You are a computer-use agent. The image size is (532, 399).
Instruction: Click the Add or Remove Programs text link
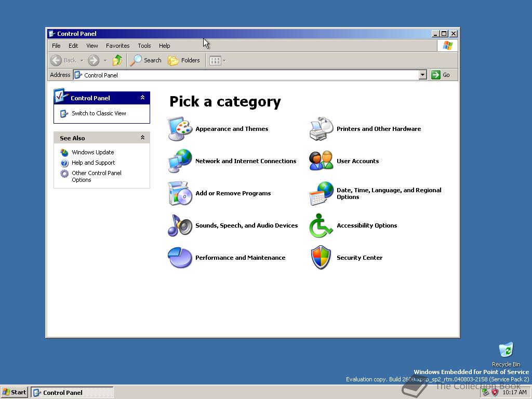(x=233, y=193)
